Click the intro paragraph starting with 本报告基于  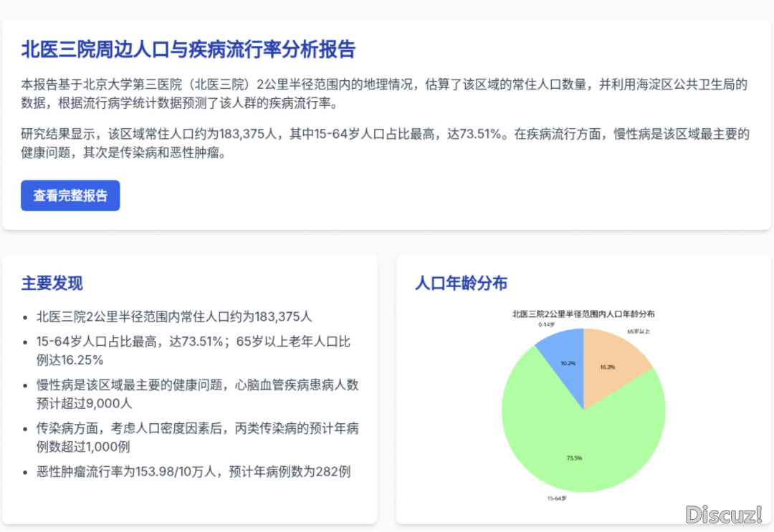tap(384, 94)
